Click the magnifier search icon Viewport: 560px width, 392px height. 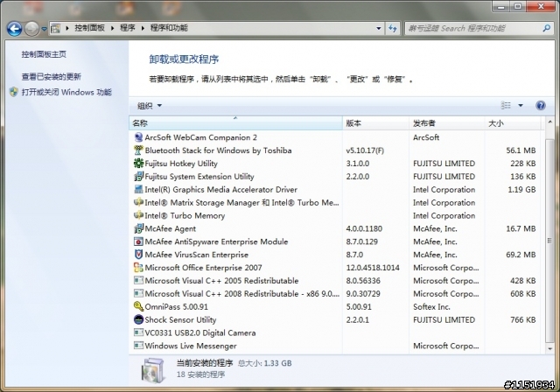(546, 28)
